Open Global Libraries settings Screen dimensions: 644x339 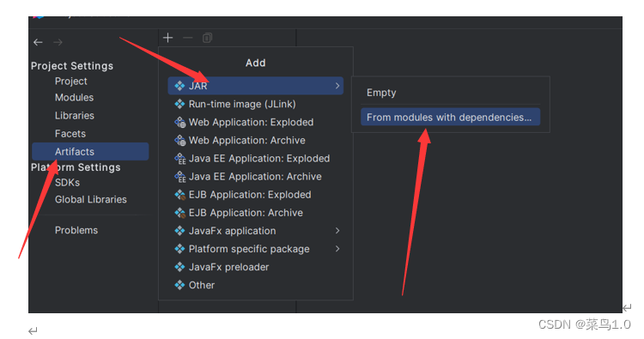click(91, 199)
